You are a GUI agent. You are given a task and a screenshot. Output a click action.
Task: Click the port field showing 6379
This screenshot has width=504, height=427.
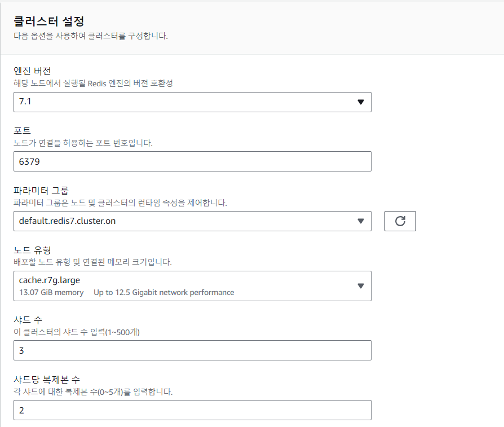click(x=192, y=161)
